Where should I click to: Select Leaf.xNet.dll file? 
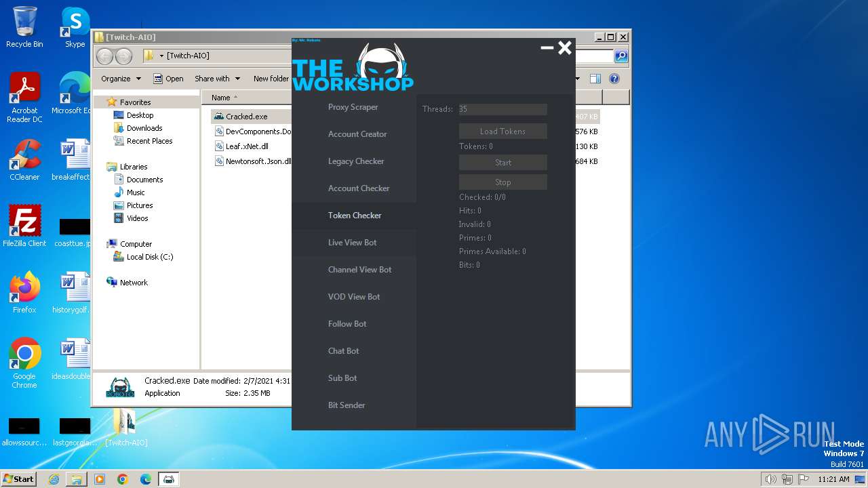(x=247, y=146)
